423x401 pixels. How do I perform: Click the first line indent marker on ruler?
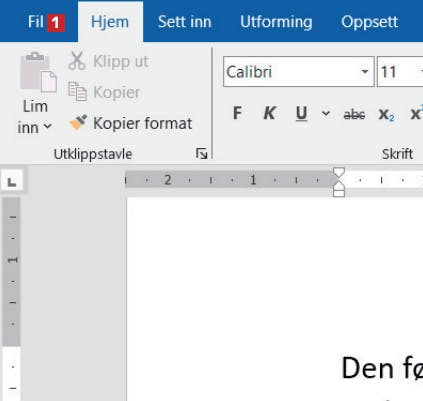coord(339,172)
